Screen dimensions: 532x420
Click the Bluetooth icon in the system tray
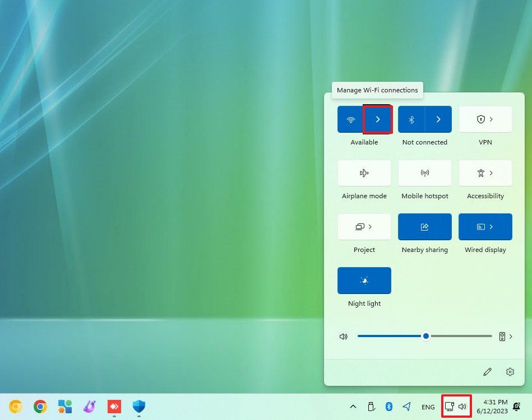point(389,407)
